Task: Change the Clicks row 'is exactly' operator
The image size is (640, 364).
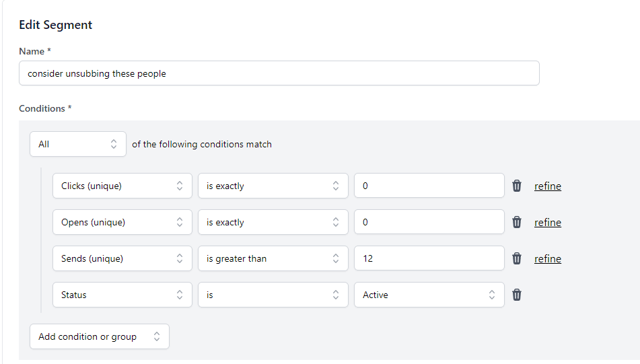Action: click(x=273, y=186)
